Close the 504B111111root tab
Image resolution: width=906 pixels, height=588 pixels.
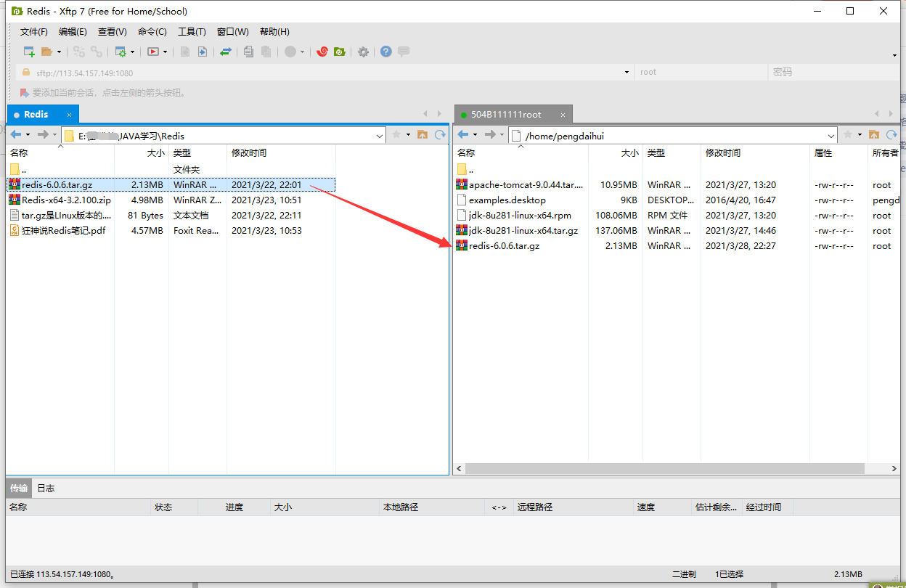click(562, 115)
